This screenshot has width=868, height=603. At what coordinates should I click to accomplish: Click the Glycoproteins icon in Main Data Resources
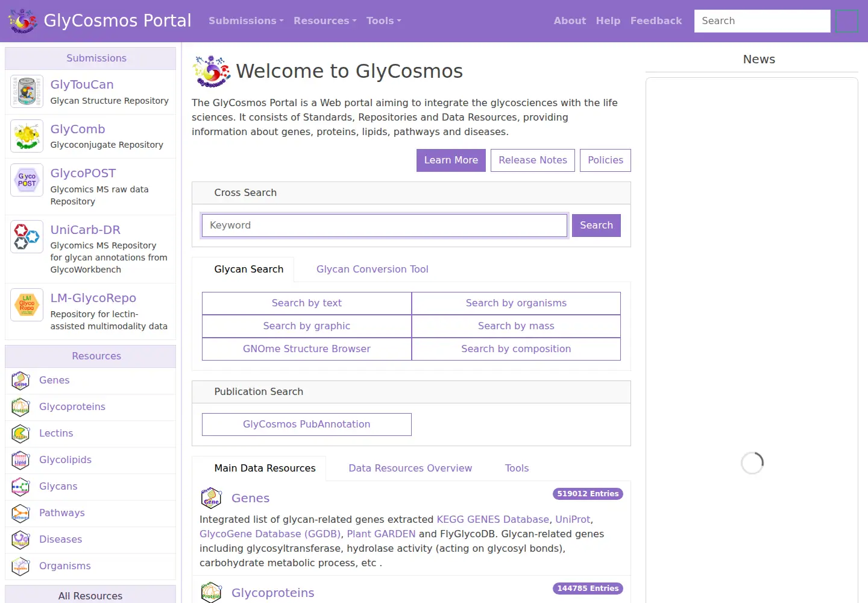pyautogui.click(x=211, y=592)
